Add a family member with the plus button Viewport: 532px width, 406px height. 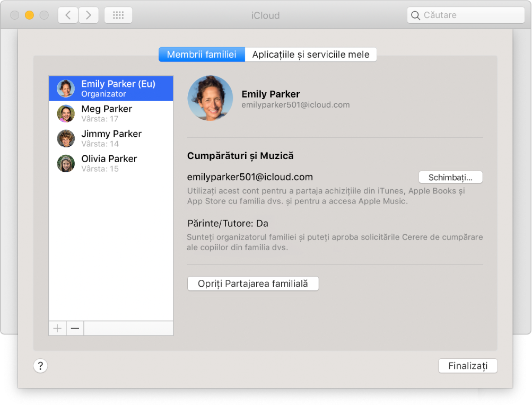[x=57, y=328]
